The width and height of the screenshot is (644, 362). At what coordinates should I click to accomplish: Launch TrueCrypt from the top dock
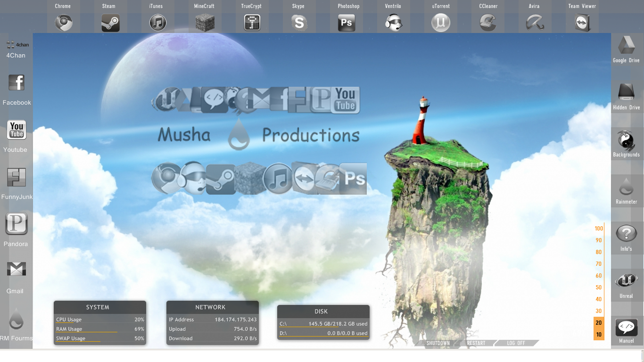point(252,22)
